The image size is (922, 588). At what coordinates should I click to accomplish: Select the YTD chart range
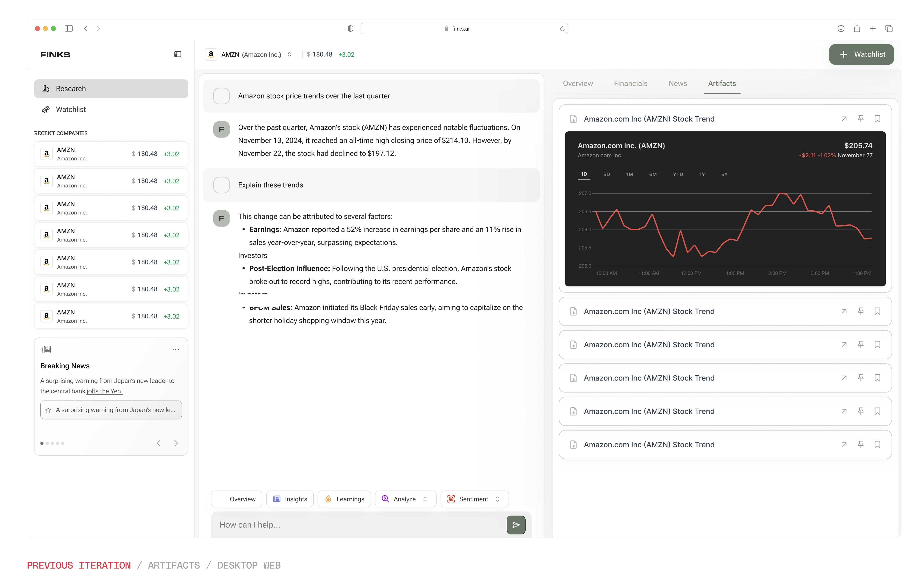pos(678,174)
